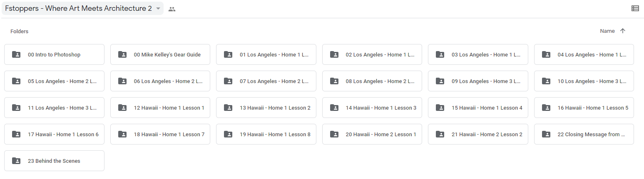Click the shared people icon beside the title
644x179 pixels.
[172, 9]
